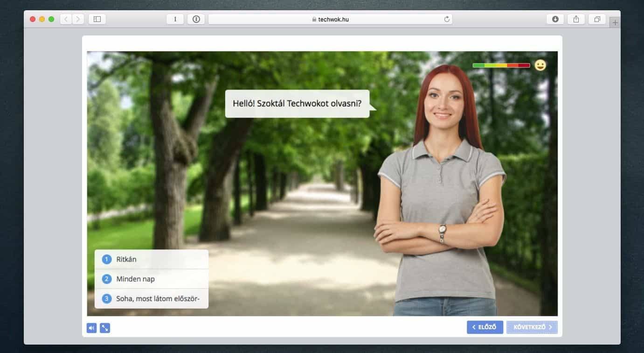This screenshot has height=353, width=644.
Task: Choose answer 2 Minden nap
Action: [x=152, y=279]
